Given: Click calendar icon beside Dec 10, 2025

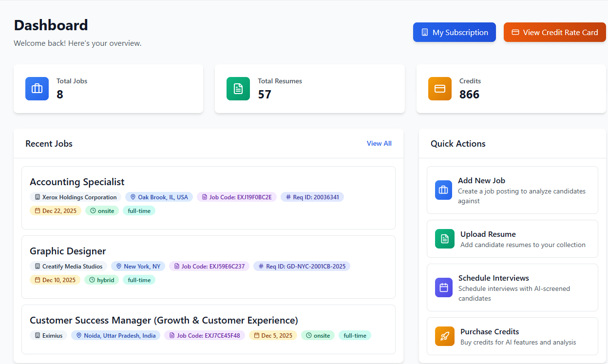Looking at the screenshot, I should [x=38, y=280].
